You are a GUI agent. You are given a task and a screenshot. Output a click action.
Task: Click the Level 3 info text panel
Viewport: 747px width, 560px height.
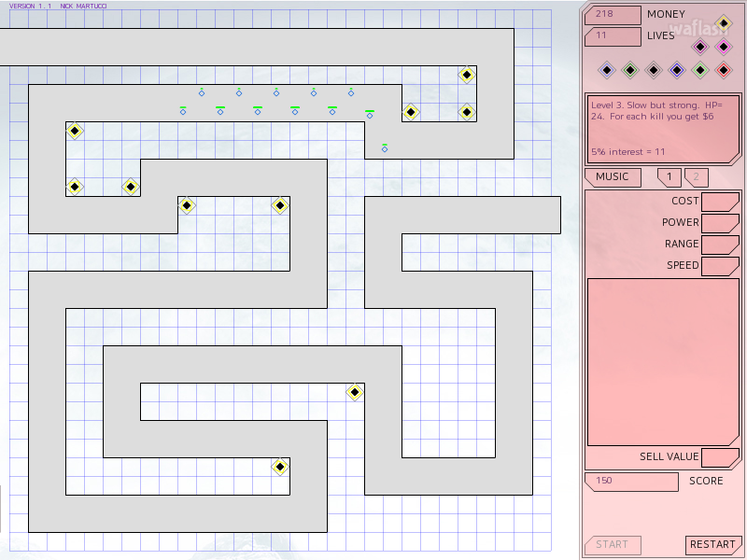click(x=663, y=129)
